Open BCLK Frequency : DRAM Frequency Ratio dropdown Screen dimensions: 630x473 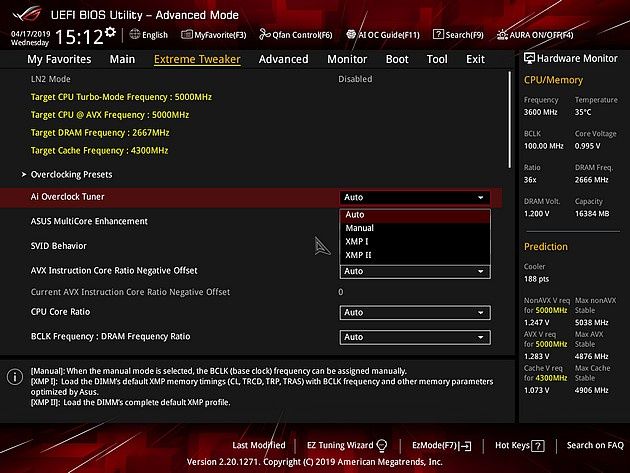(x=415, y=337)
